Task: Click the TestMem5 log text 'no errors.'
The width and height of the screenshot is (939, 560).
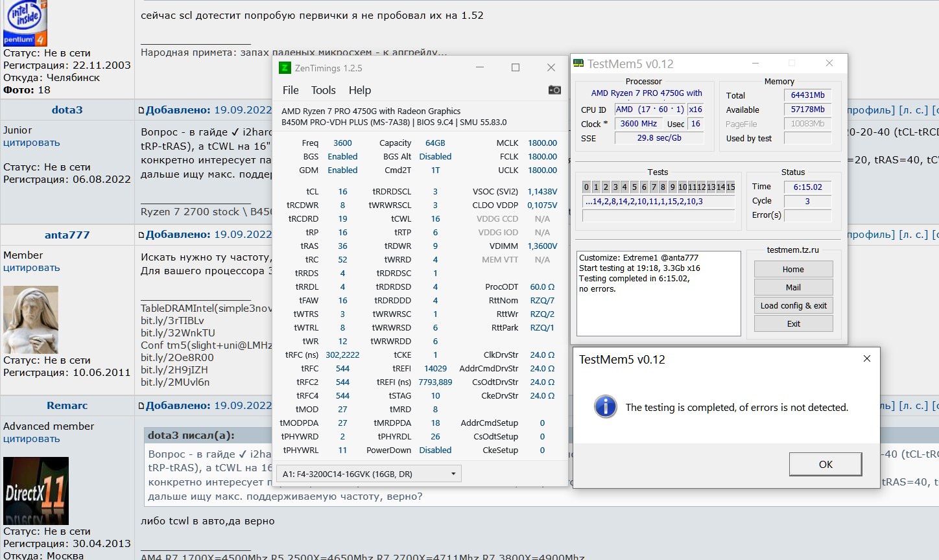Action: click(x=597, y=289)
